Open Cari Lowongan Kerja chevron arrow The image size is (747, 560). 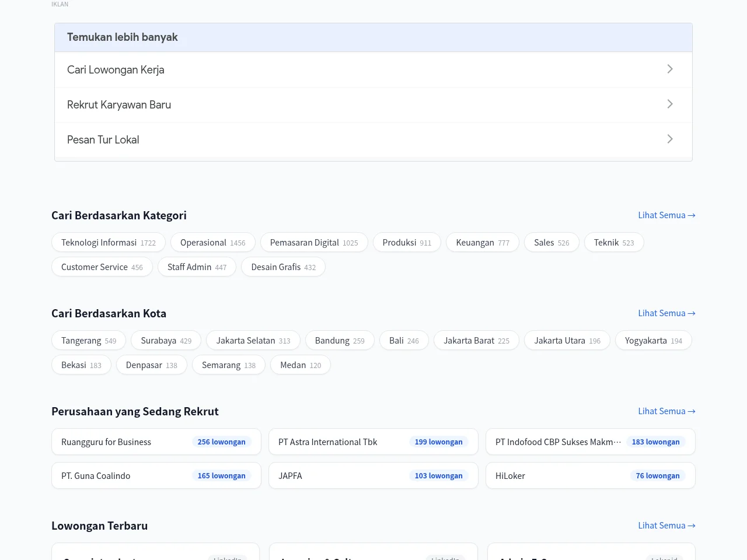[670, 69]
